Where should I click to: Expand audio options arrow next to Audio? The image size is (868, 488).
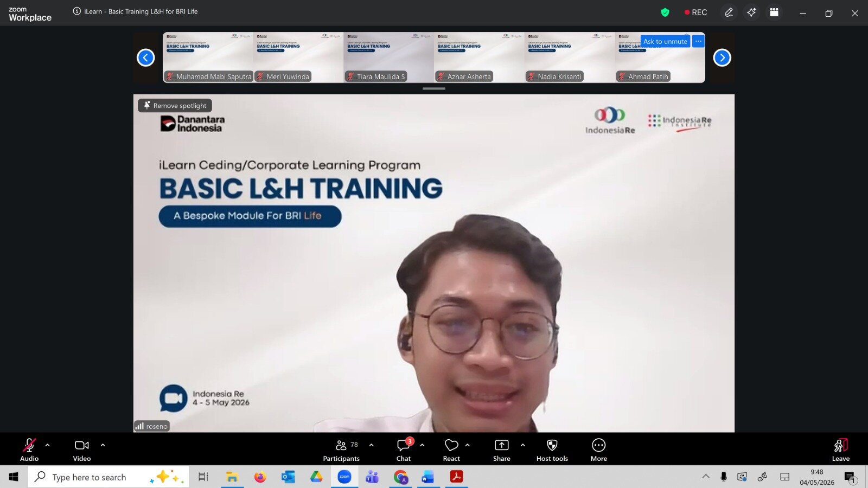pos(48,445)
